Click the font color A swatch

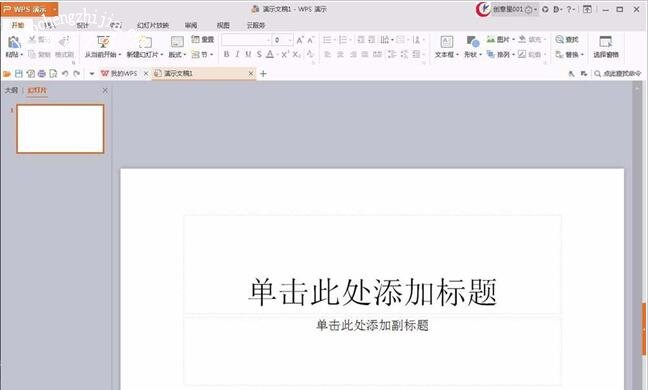[270, 54]
